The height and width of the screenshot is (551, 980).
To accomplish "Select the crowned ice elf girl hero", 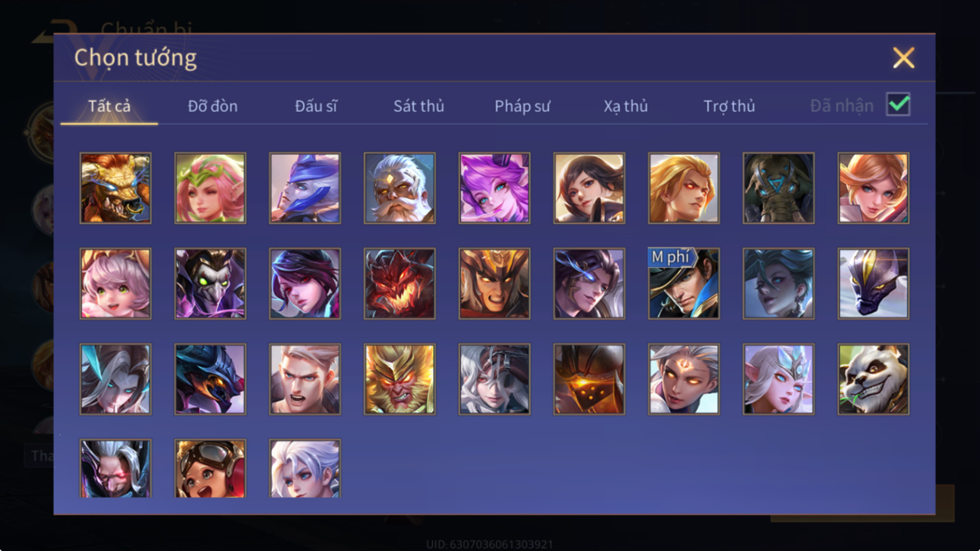I will (x=778, y=379).
